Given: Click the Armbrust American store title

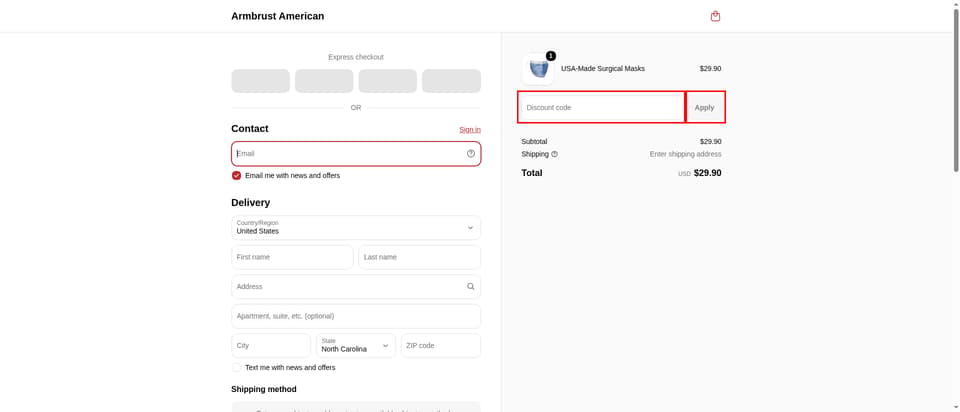Looking at the screenshot, I should coord(277,17).
